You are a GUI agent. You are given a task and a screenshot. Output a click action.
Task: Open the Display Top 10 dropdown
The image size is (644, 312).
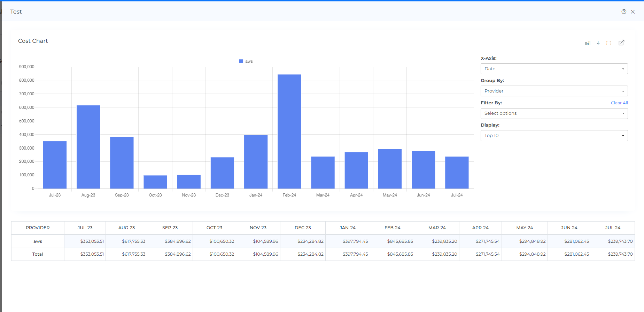click(x=554, y=136)
